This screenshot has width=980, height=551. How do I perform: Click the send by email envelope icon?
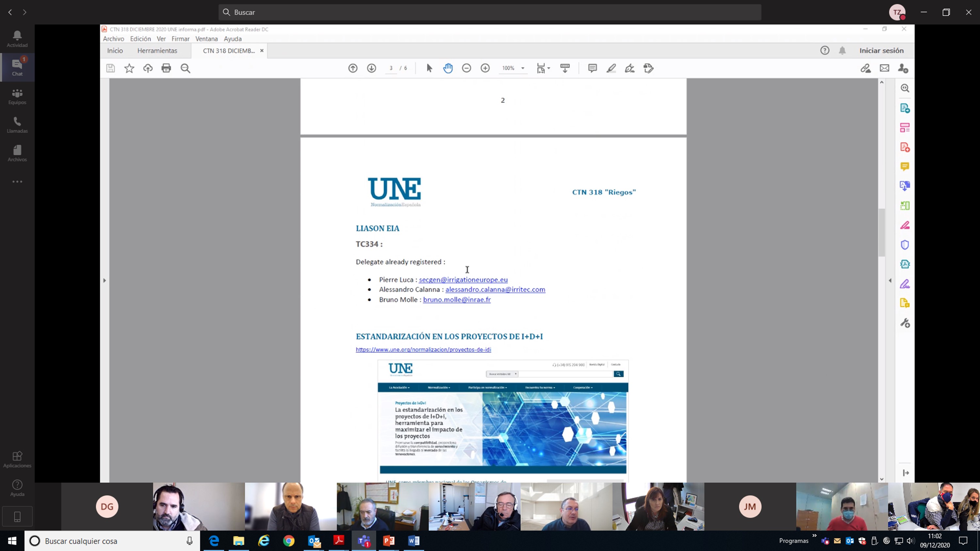[x=884, y=69]
